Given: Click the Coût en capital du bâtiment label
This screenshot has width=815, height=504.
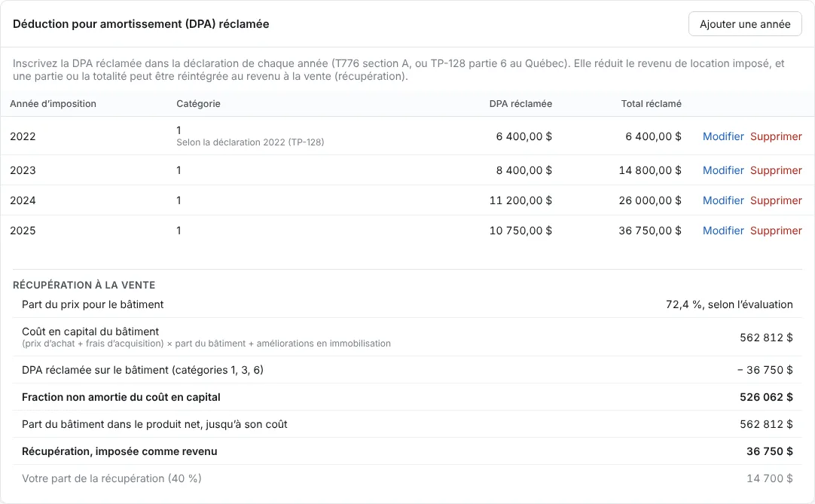Looking at the screenshot, I should tap(90, 331).
